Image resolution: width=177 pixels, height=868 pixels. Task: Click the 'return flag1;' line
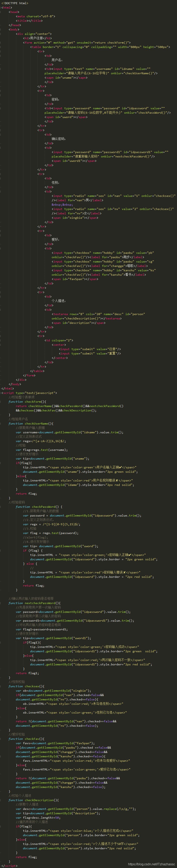pyautogui.click(x=27, y=674)
